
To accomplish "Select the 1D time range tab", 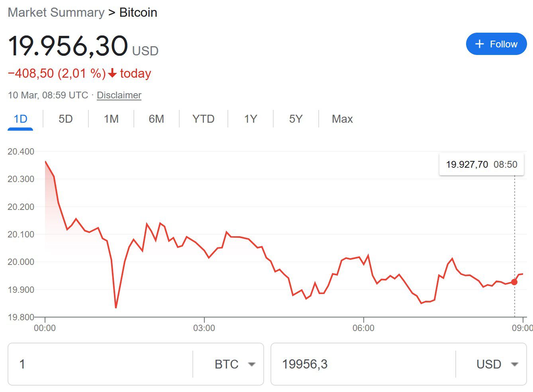I will click(x=20, y=119).
